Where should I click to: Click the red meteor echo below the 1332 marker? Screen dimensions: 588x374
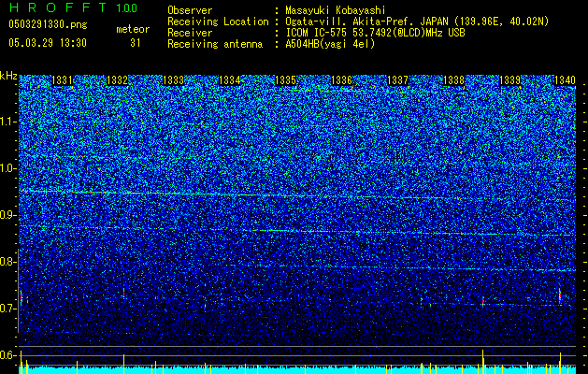(x=123, y=294)
